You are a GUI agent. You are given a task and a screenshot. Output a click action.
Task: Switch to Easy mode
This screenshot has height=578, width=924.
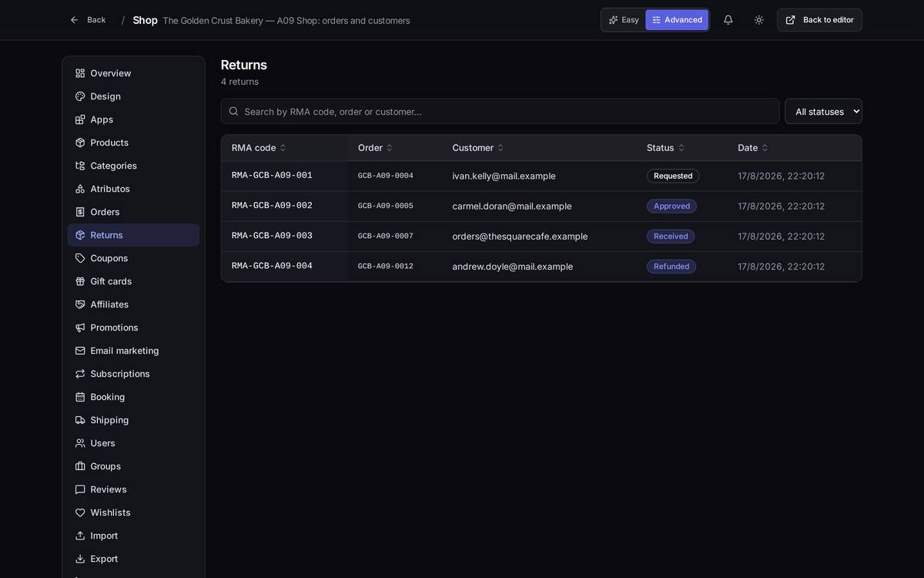(624, 20)
